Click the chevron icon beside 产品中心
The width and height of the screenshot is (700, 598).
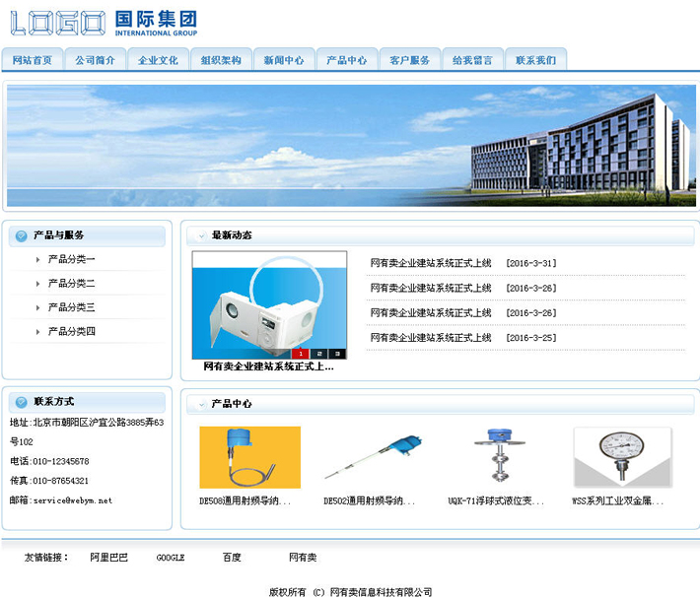[201, 404]
